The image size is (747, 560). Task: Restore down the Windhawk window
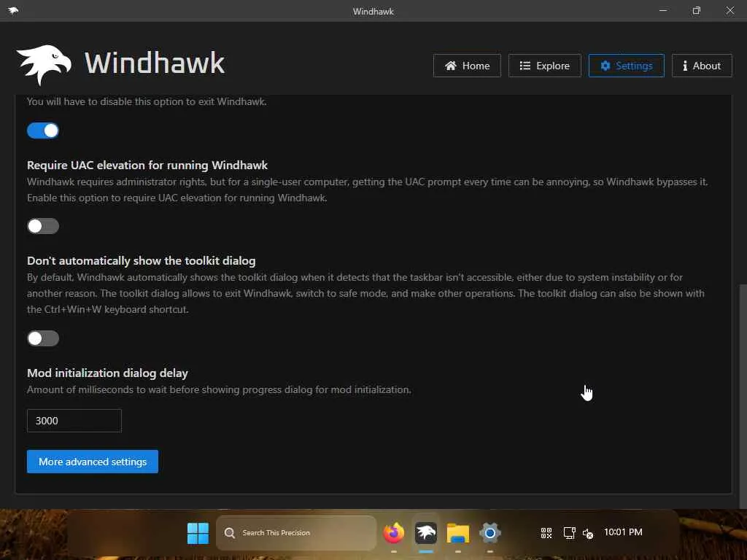697,10
